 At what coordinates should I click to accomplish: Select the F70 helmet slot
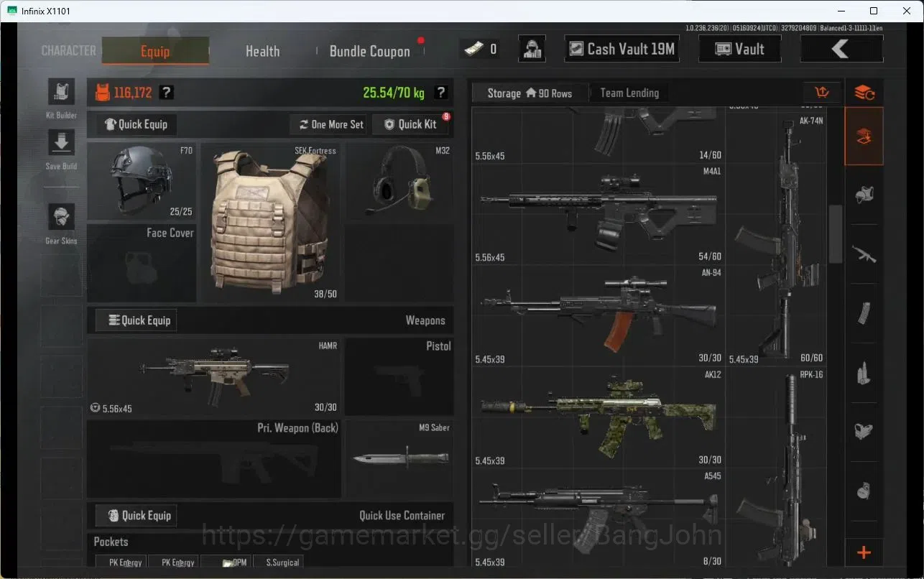point(142,181)
